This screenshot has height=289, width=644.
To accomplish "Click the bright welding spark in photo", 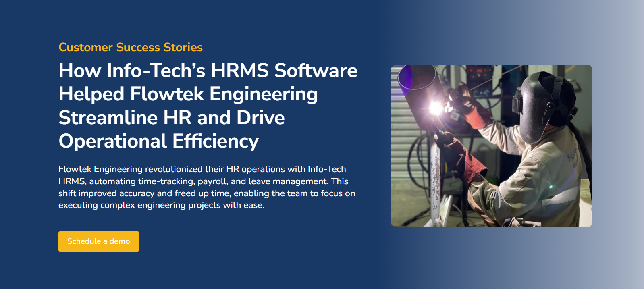I will [435, 108].
